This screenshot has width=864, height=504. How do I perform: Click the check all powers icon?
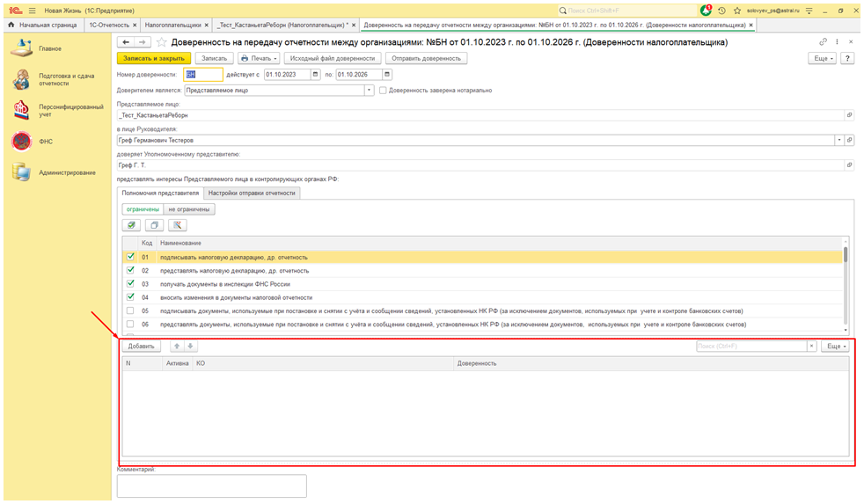click(x=131, y=225)
